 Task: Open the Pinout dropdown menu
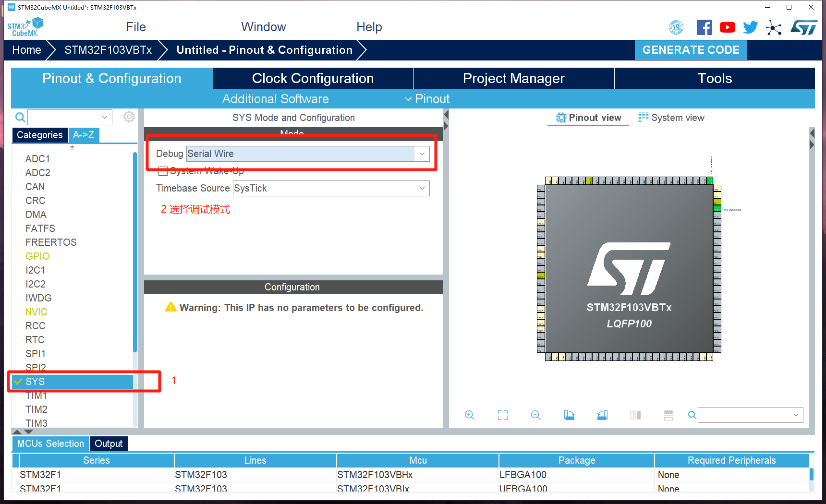pyautogui.click(x=427, y=99)
